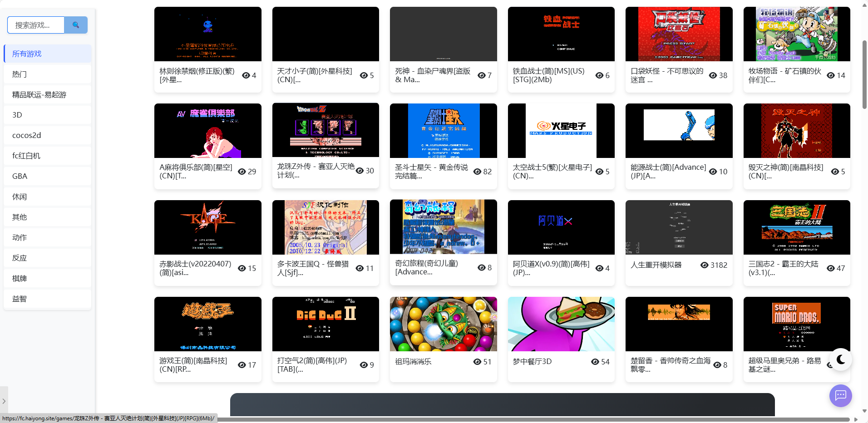Open the Dig Dug II 打空气2 thumbnail

coord(325,324)
